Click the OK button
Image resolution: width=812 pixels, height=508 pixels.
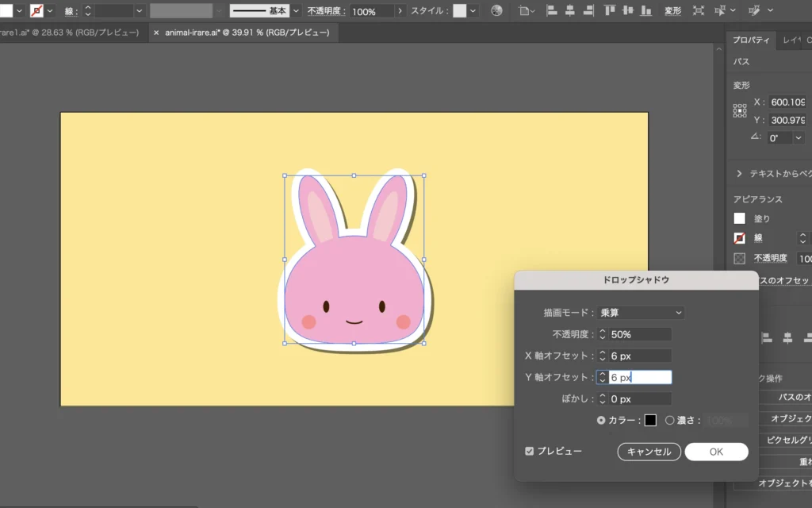pyautogui.click(x=716, y=452)
